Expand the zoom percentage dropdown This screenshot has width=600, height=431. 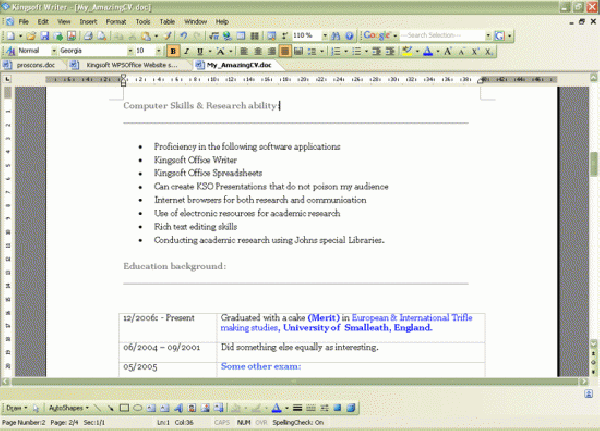click(x=325, y=36)
